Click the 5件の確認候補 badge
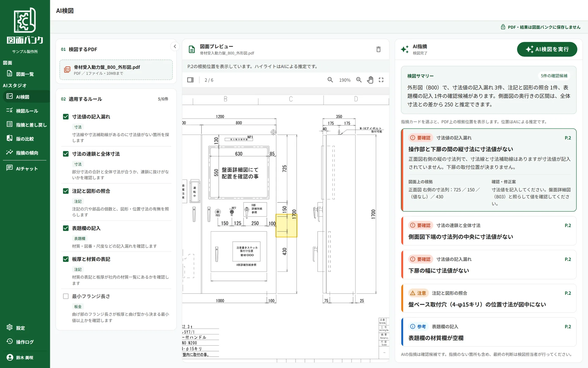The height and width of the screenshot is (368, 588). tap(554, 76)
